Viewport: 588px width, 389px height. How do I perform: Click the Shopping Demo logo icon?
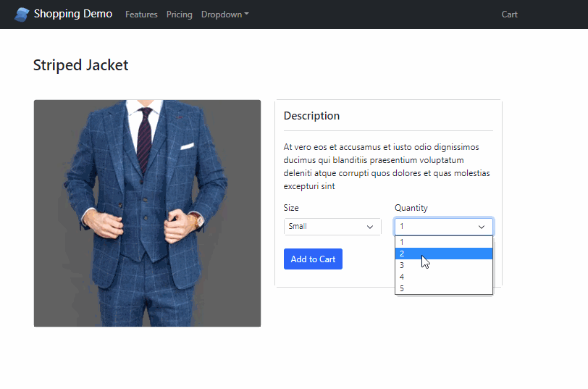[22, 14]
